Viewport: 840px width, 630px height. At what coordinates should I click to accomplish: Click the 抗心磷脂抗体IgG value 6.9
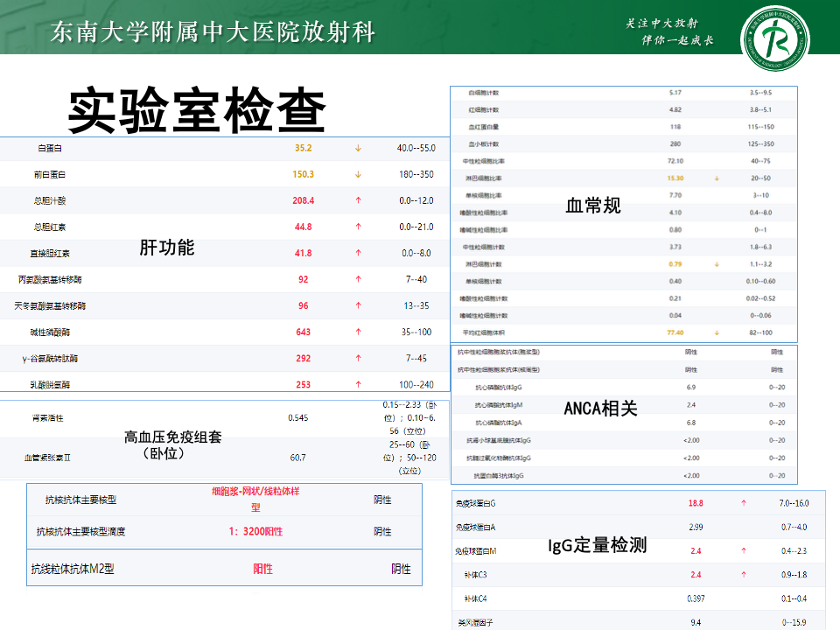pos(691,388)
